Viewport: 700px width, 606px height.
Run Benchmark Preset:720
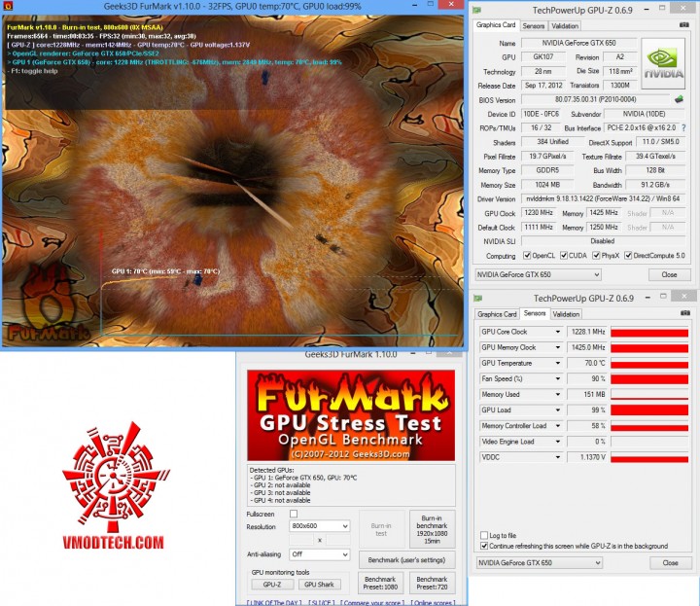[432, 583]
